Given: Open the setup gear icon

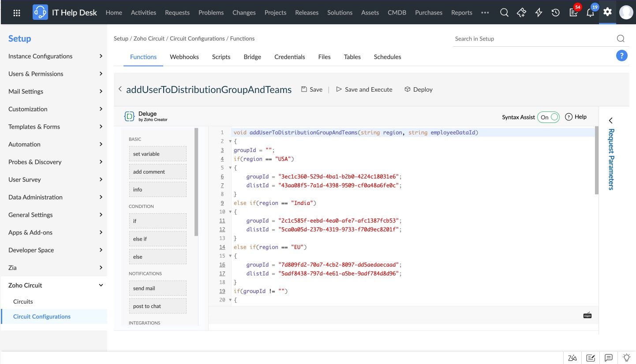Looking at the screenshot, I should pyautogui.click(x=607, y=12).
